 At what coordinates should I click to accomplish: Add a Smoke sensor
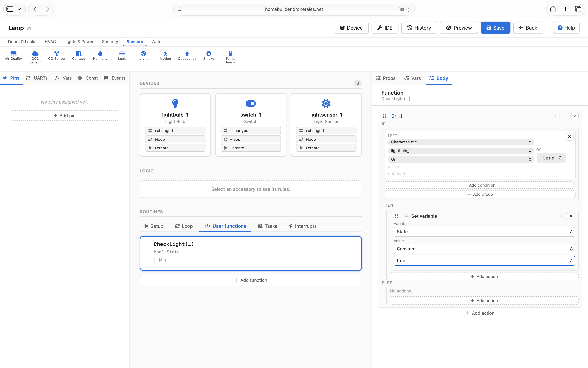coord(209,56)
